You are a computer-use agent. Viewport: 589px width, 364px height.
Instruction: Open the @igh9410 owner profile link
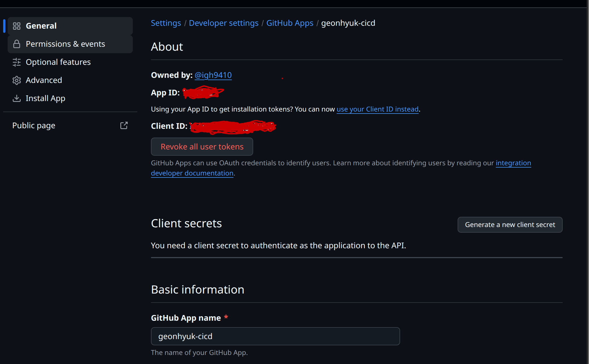point(213,75)
